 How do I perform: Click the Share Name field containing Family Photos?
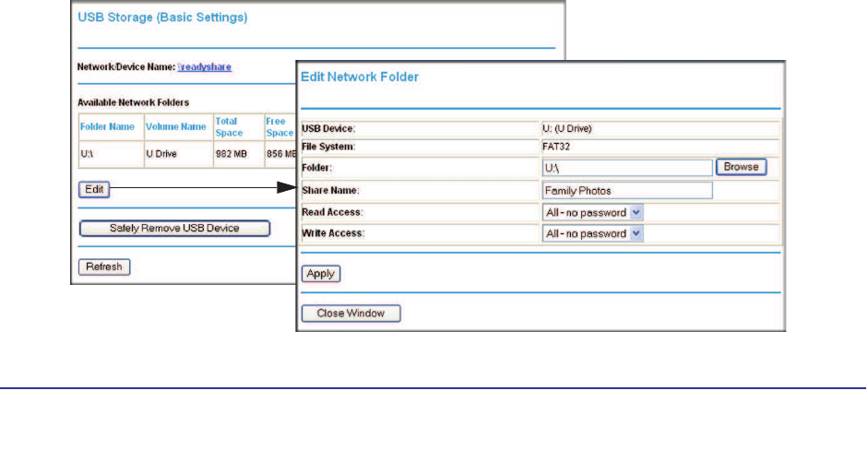[x=627, y=190]
